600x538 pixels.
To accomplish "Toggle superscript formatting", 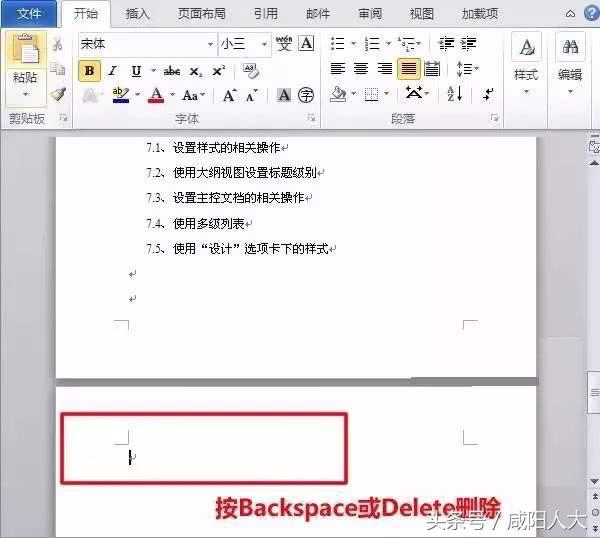I will point(219,71).
